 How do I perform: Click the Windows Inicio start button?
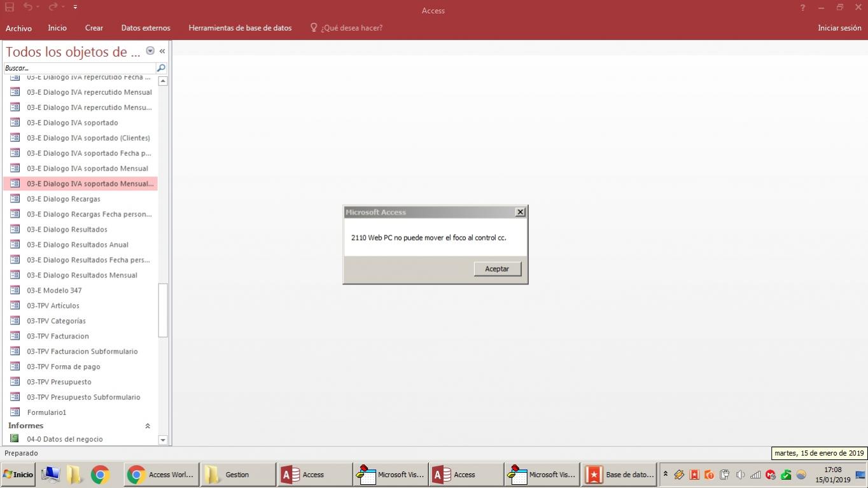point(18,475)
